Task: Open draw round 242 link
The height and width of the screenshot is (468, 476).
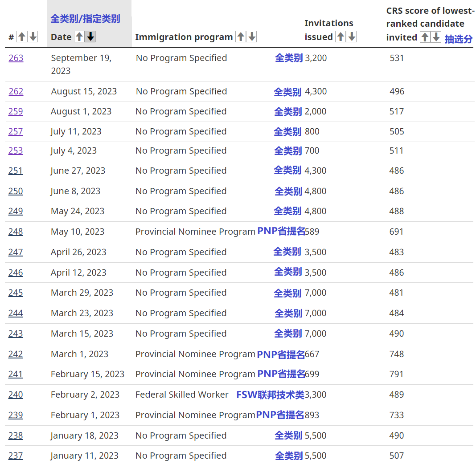Action: 16,354
